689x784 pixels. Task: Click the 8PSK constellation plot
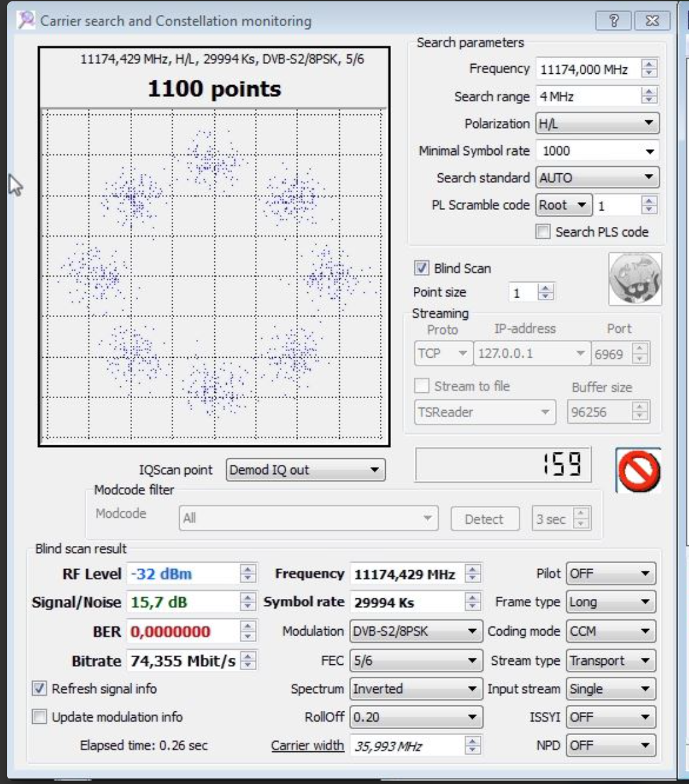214,276
